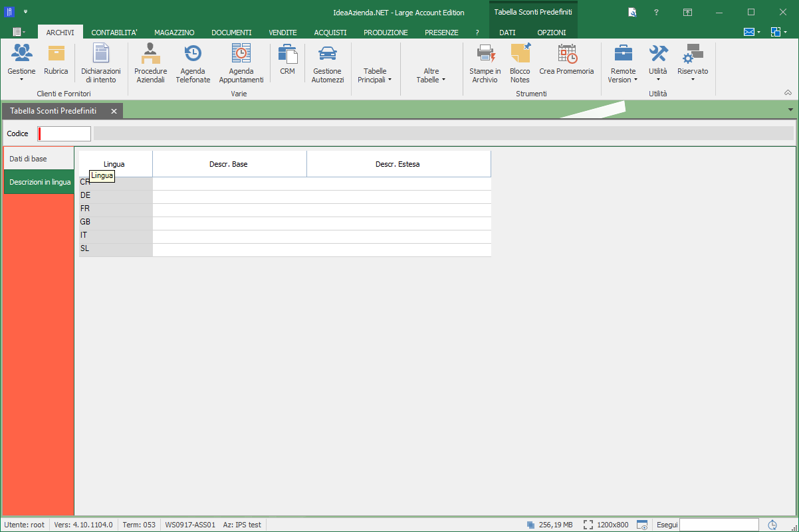This screenshot has width=799, height=532.
Task: Select the GB language row
Action: point(285,223)
